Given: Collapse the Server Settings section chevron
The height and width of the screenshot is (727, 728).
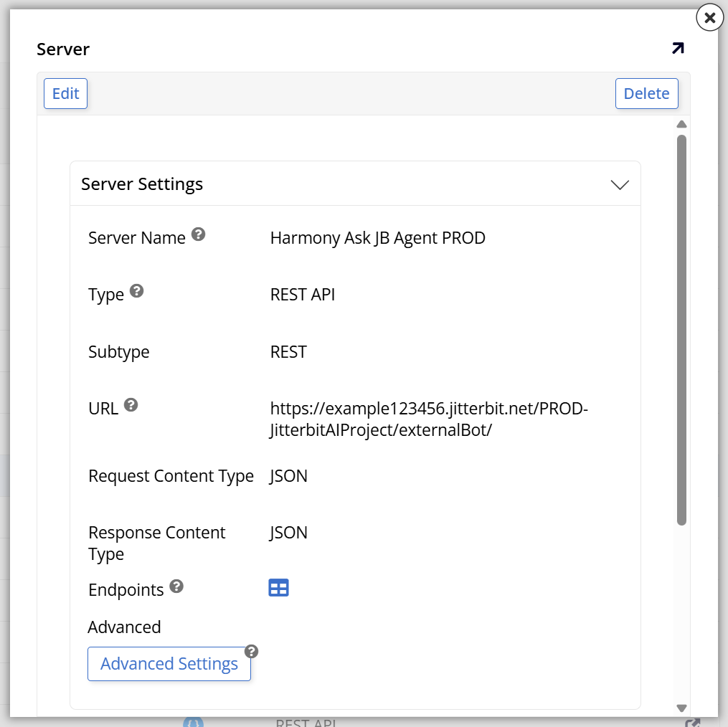Looking at the screenshot, I should (x=619, y=185).
